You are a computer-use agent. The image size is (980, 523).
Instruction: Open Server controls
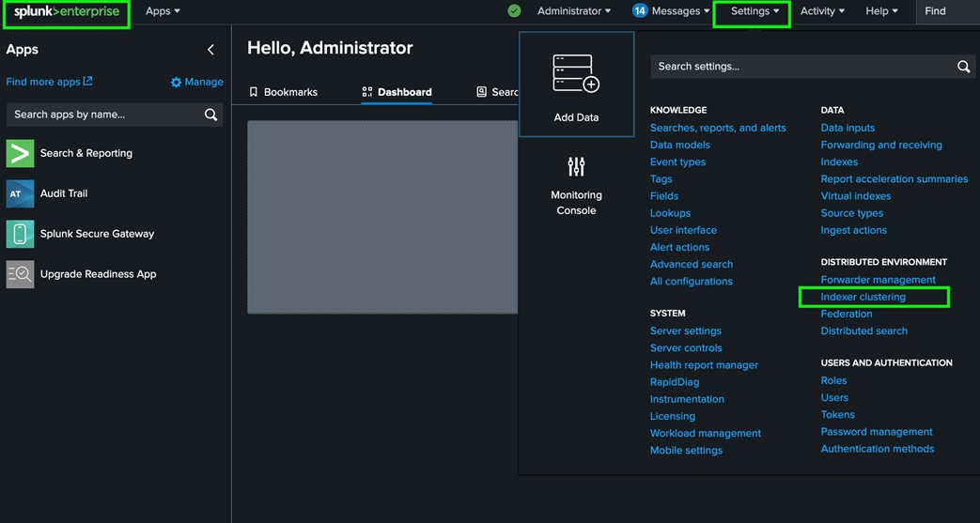pyautogui.click(x=686, y=348)
